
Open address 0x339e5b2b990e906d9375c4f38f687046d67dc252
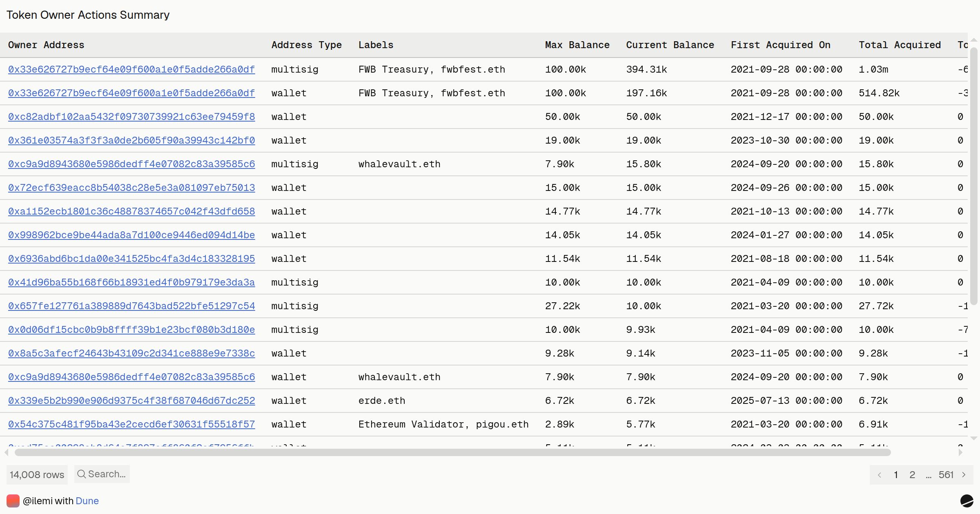click(x=131, y=401)
